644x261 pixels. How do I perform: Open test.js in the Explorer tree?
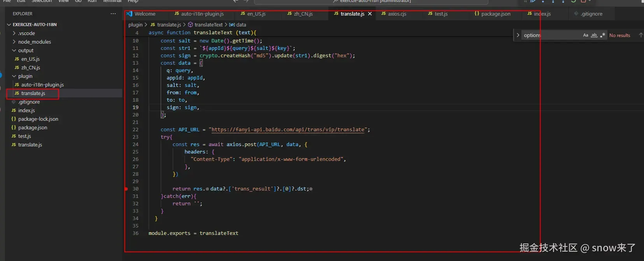point(25,136)
